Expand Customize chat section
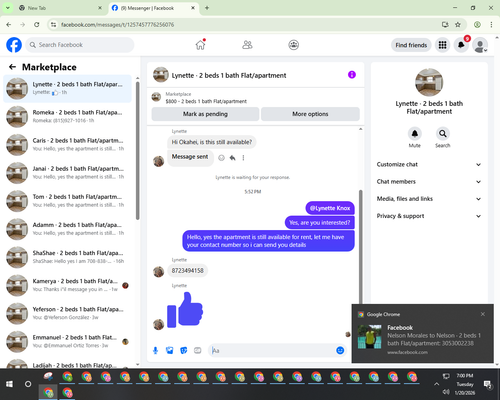Viewport: 500px width, 400px height. point(429,164)
